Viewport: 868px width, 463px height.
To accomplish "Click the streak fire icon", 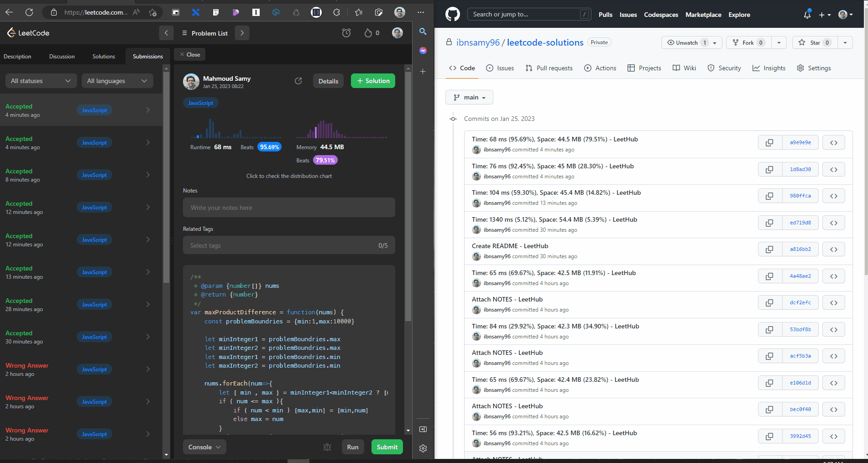I will (x=368, y=33).
